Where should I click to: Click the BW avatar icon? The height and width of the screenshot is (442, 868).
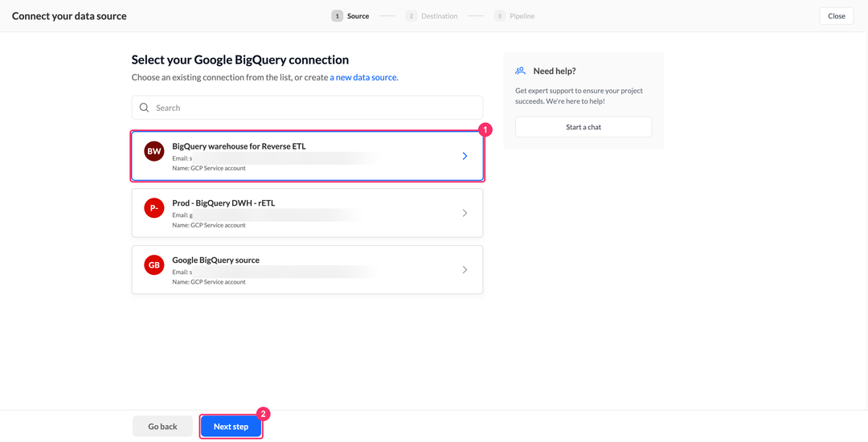pos(154,151)
